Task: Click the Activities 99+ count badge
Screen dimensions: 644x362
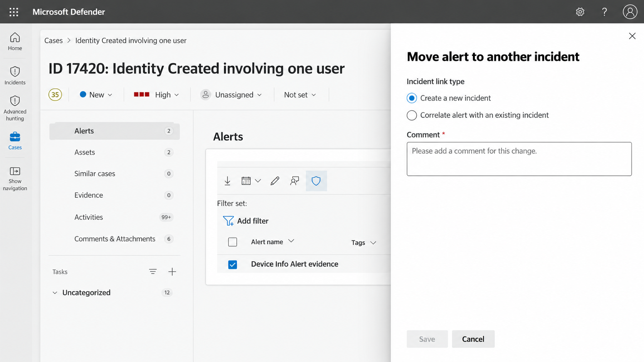Action: click(166, 217)
